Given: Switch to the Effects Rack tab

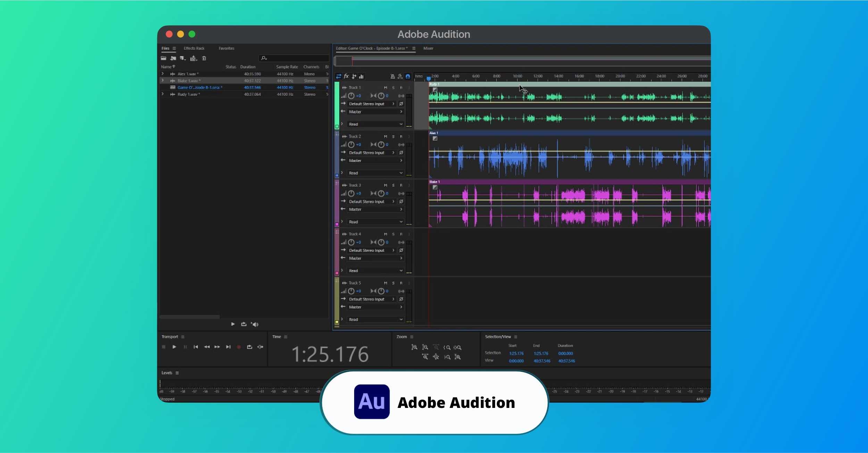Looking at the screenshot, I should [194, 48].
